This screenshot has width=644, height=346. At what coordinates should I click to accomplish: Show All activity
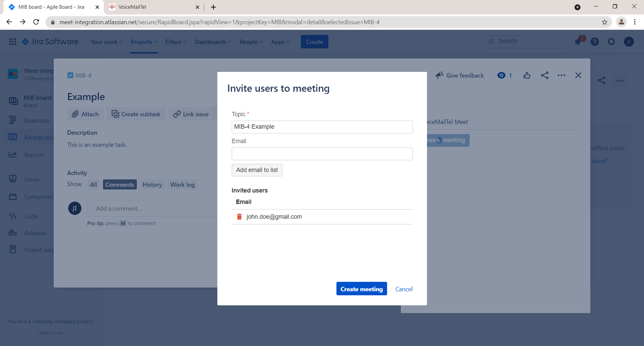[x=93, y=185]
